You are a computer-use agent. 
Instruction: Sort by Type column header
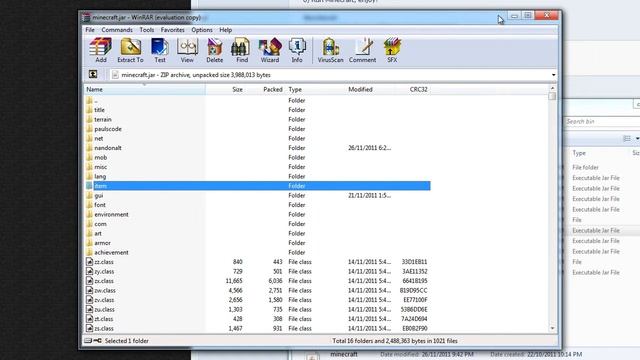click(315, 89)
